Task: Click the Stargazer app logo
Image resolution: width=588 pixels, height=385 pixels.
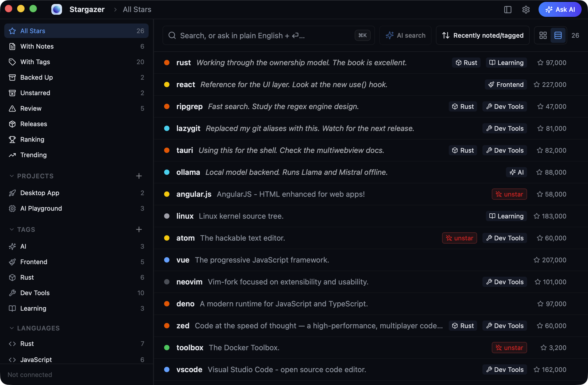Action: click(57, 10)
